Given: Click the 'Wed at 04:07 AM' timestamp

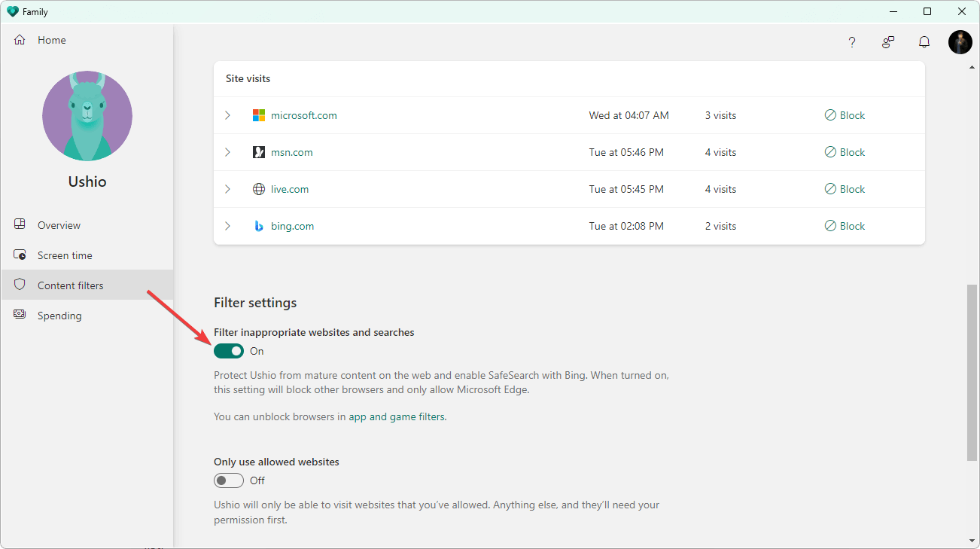Looking at the screenshot, I should [x=628, y=115].
